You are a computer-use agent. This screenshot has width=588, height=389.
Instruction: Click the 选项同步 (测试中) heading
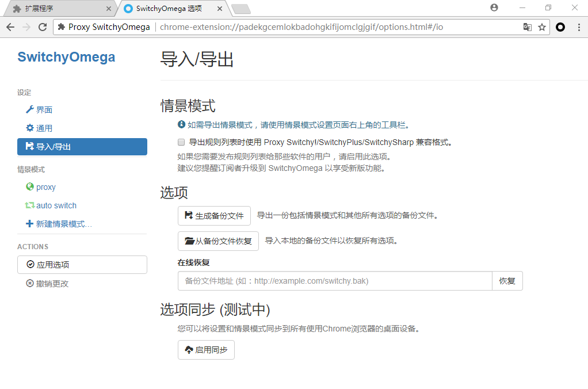215,310
